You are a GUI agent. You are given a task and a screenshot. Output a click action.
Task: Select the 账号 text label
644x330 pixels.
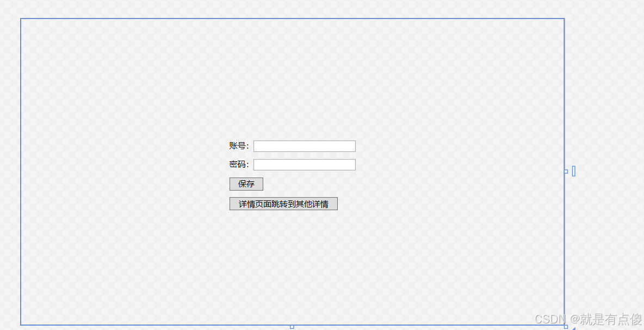point(237,146)
